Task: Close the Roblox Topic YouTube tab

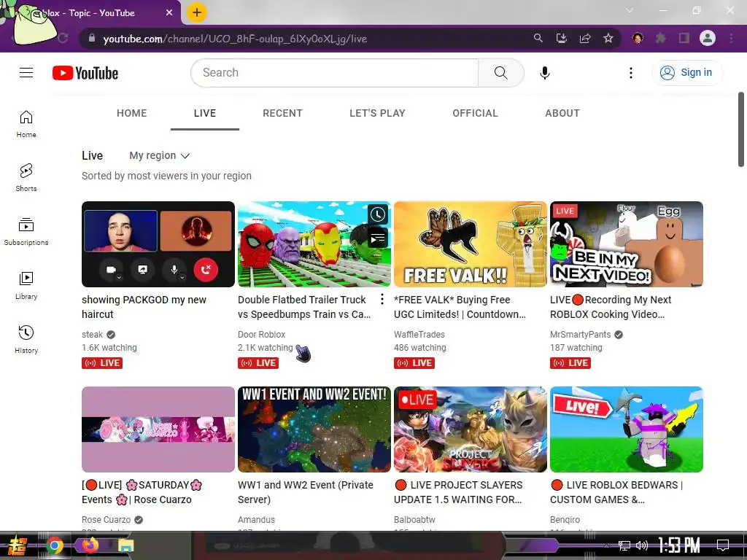Action: point(169,13)
